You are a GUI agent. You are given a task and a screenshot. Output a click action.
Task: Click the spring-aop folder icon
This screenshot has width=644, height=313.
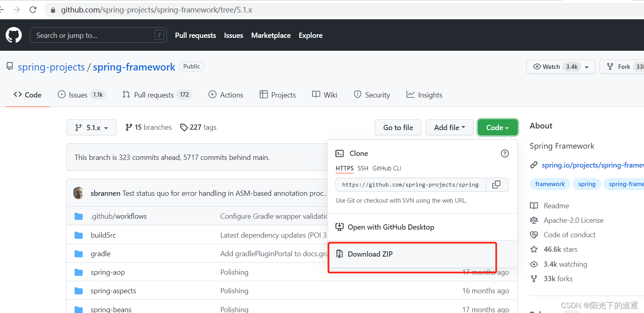click(79, 272)
